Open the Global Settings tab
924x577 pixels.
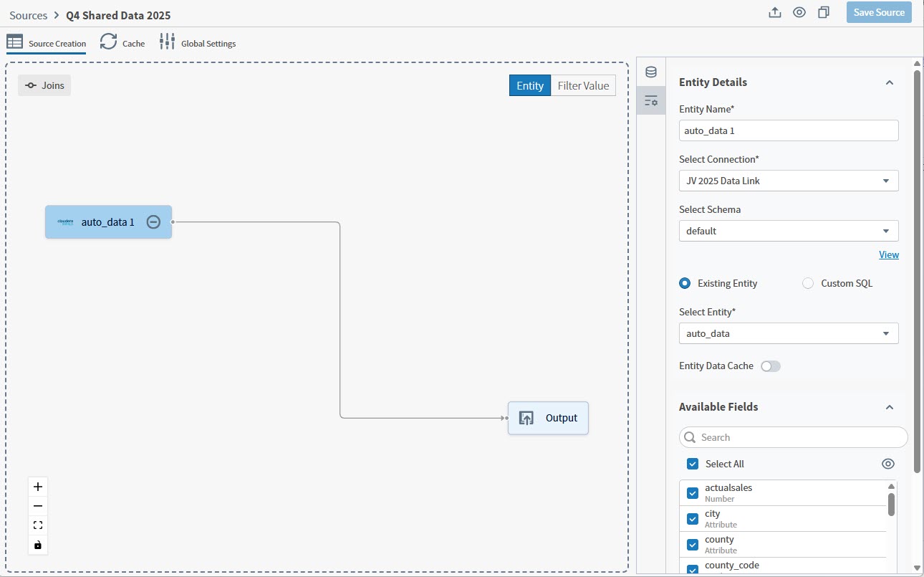(198, 43)
